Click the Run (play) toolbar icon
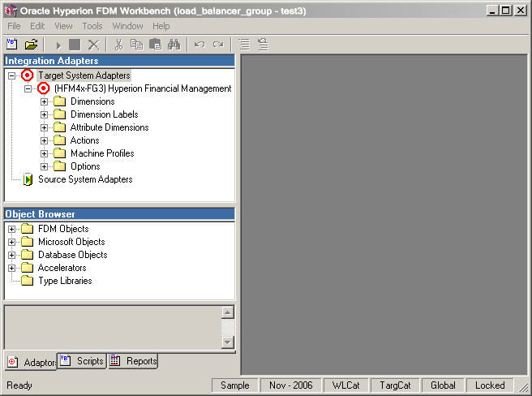The width and height of the screenshot is (532, 396). point(58,45)
